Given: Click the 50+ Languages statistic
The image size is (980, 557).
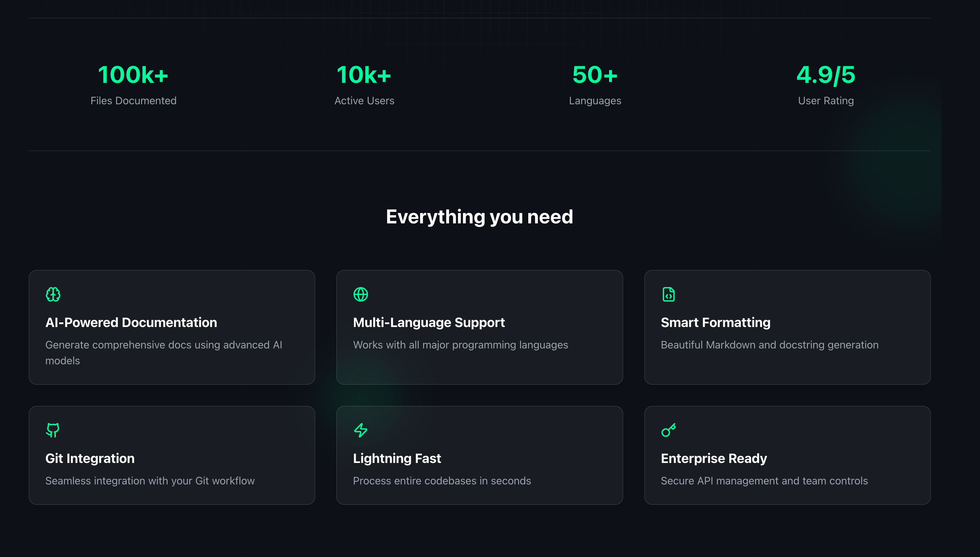Looking at the screenshot, I should (595, 75).
